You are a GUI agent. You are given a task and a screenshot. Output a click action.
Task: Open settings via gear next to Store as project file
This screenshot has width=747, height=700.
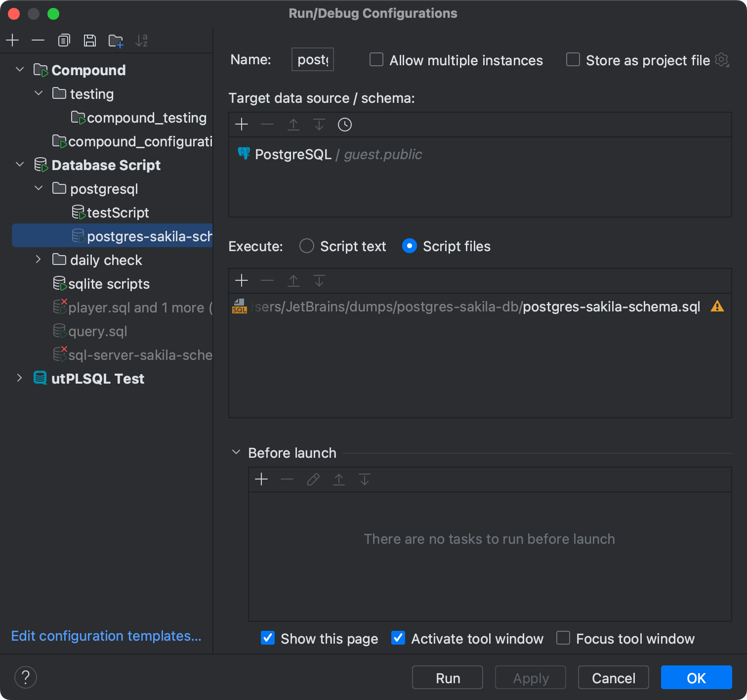tap(722, 59)
